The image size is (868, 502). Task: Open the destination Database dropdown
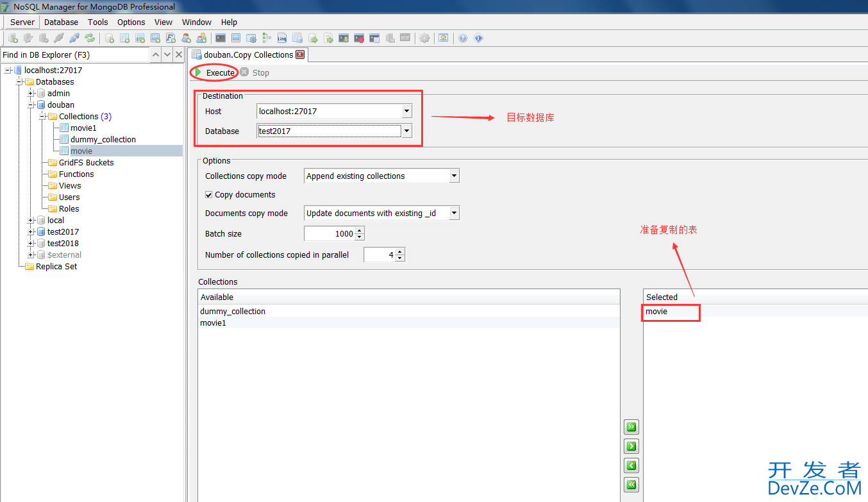click(406, 131)
